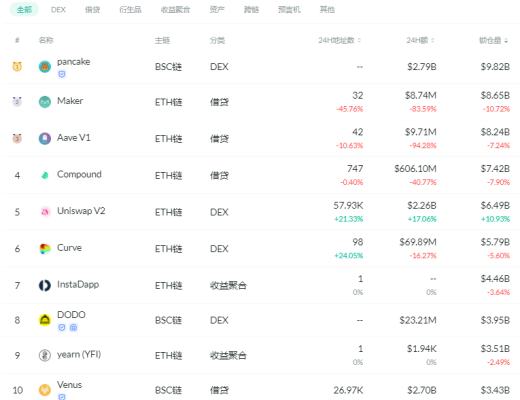
Task: Click the Venus project logo
Action: (x=45, y=390)
